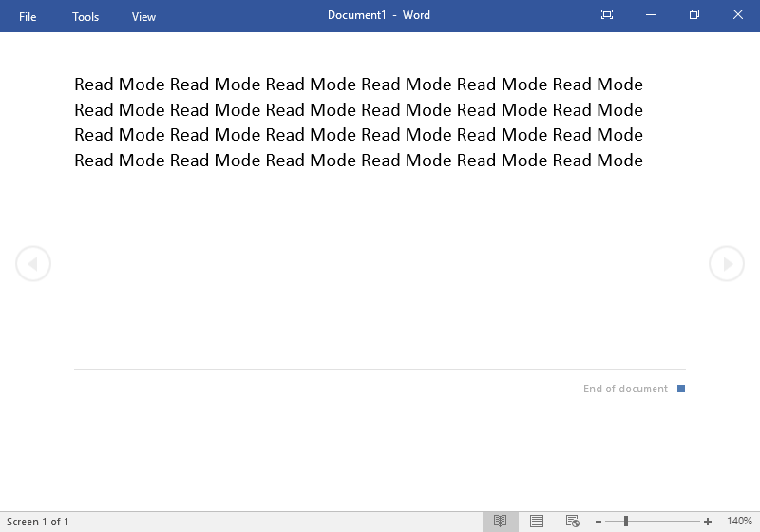
Task: Open zoom dialog via 140% label
Action: tap(739, 522)
